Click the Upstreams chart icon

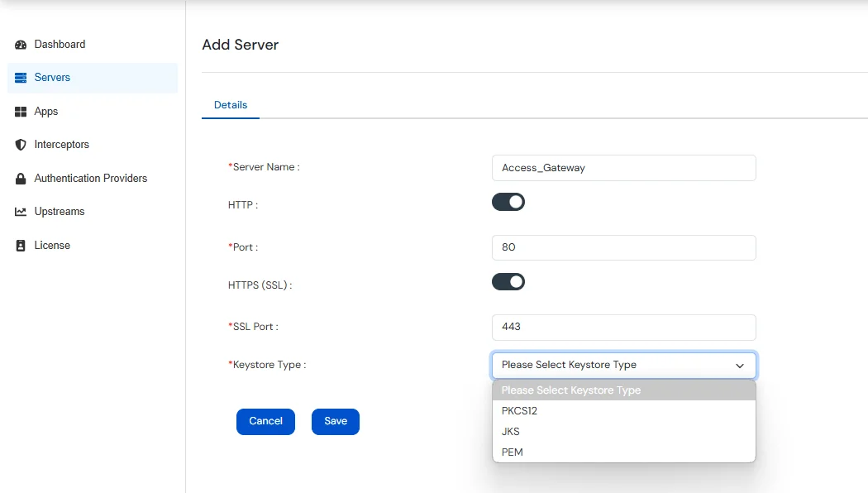[x=21, y=212]
